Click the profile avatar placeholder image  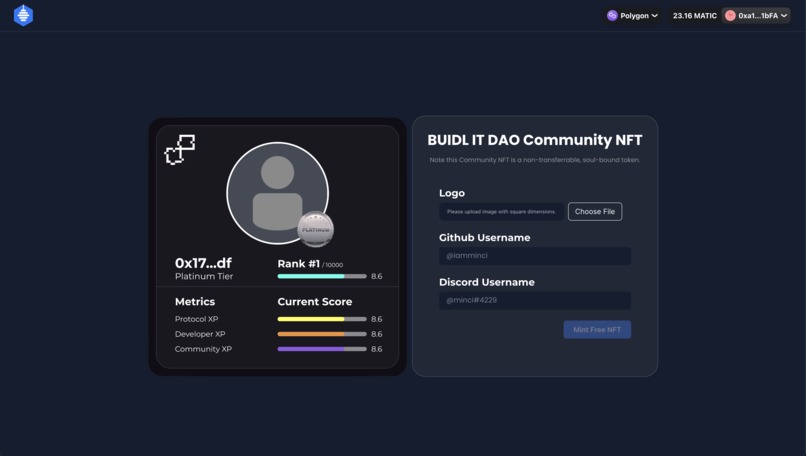(x=278, y=193)
